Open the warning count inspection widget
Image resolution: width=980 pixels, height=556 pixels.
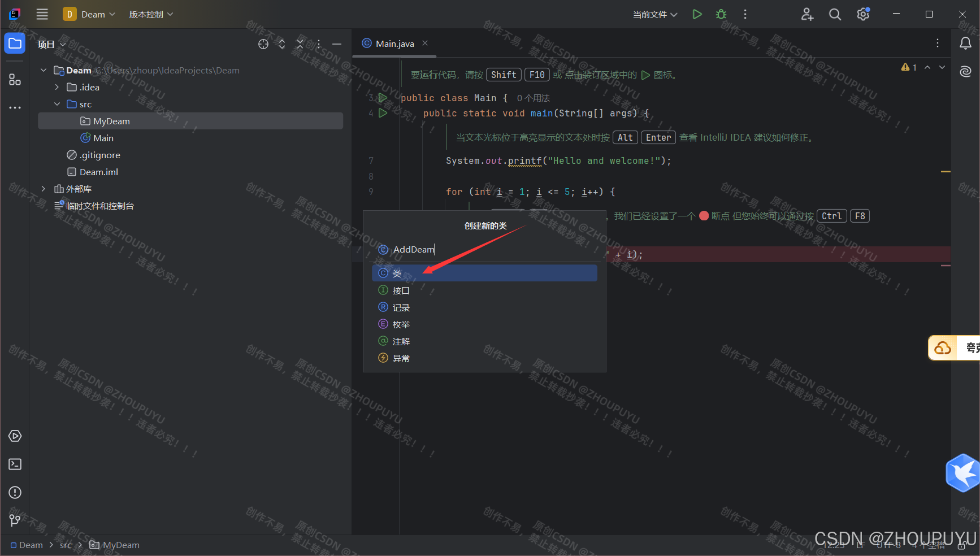coord(909,67)
